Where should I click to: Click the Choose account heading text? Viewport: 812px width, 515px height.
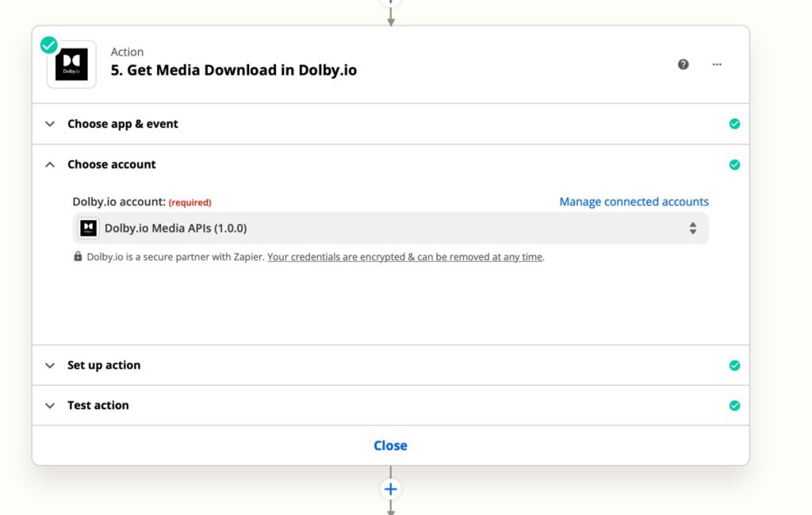click(x=111, y=165)
